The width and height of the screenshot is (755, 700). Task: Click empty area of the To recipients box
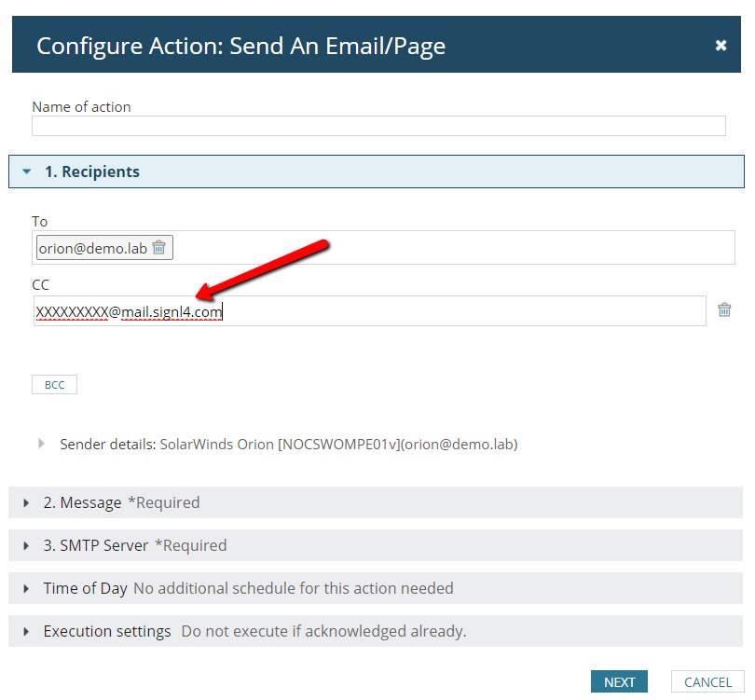pyautogui.click(x=453, y=247)
